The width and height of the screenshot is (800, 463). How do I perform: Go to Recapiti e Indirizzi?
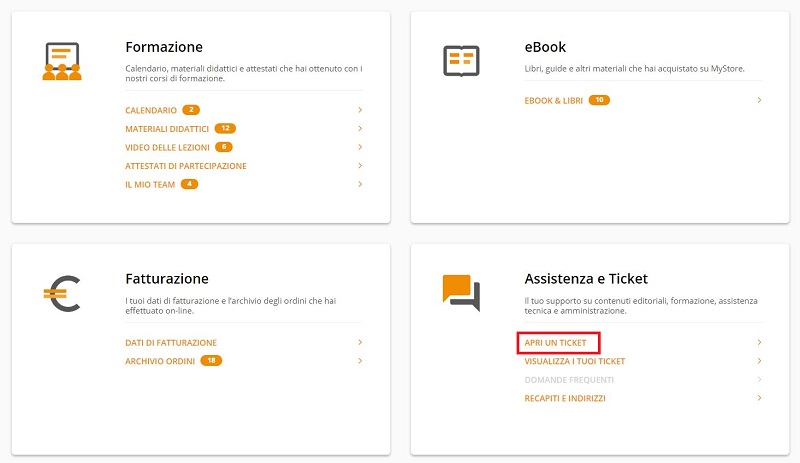point(565,398)
